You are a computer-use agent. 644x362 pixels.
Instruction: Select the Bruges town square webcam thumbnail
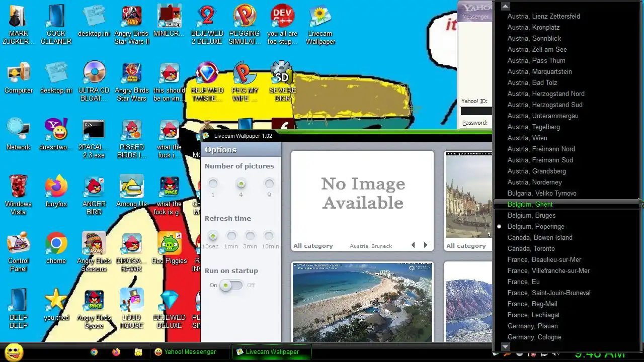point(468,196)
